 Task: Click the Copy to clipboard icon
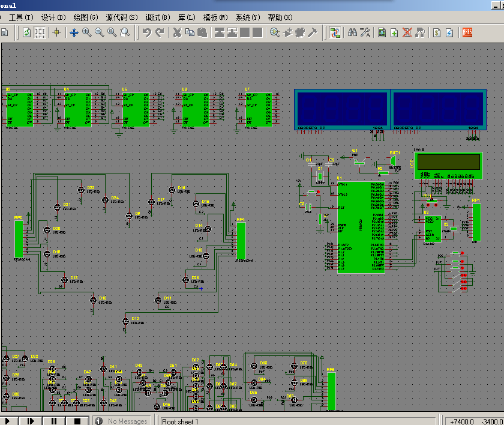click(190, 32)
